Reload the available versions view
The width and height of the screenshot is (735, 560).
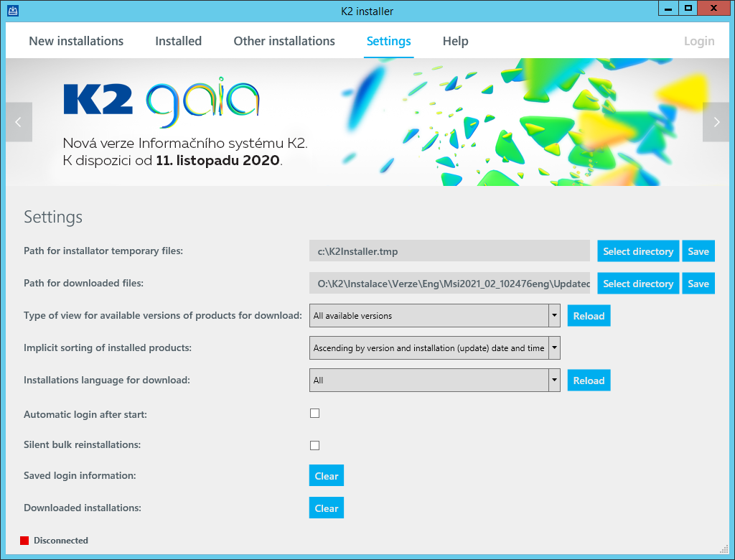pos(589,316)
